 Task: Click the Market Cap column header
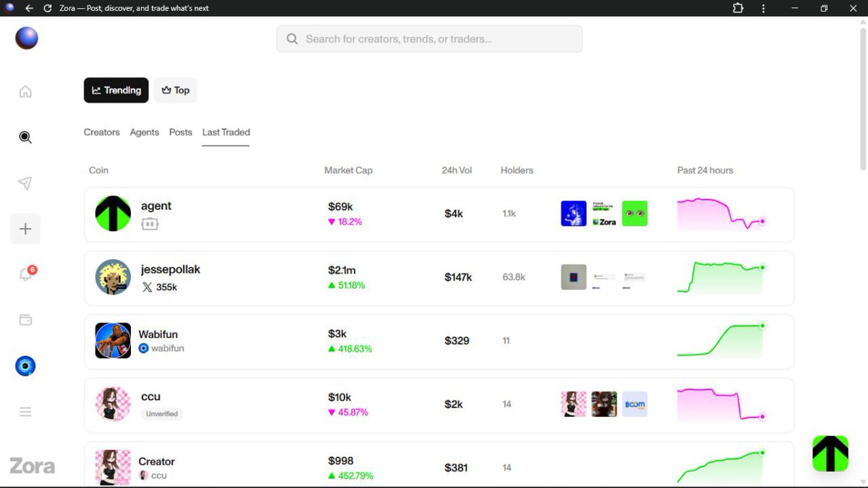click(349, 170)
